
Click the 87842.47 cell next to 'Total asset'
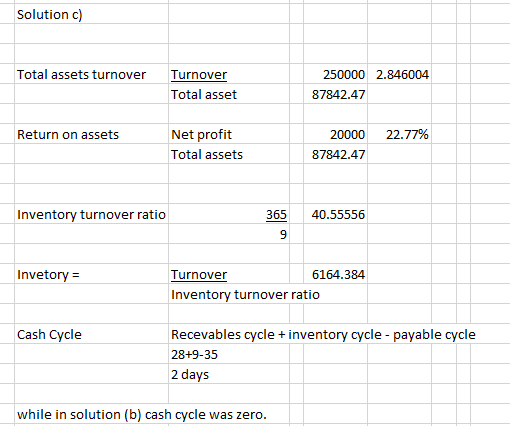(335, 94)
